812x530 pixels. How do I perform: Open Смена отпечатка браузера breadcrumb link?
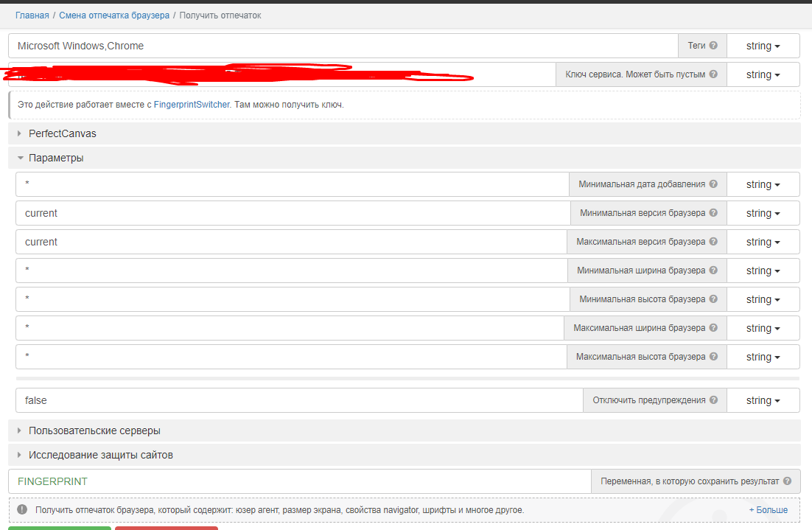coord(114,15)
